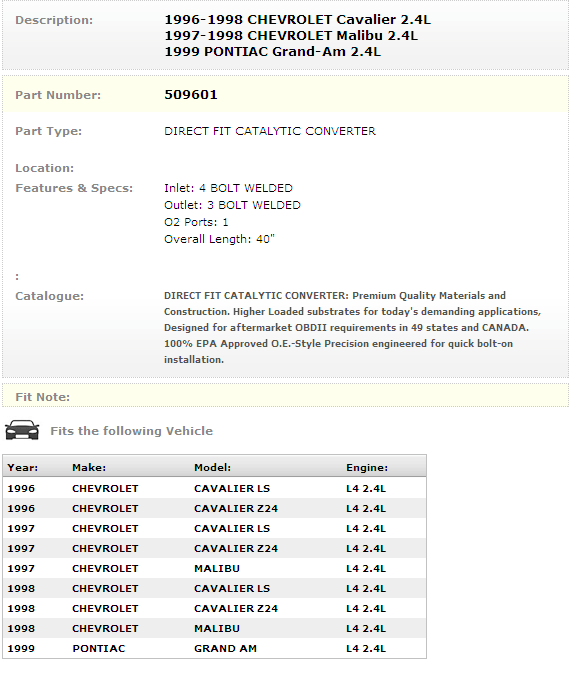The image size is (570, 691).
Task: Click the 1998 Chevrolet Malibu row
Action: coord(214,628)
